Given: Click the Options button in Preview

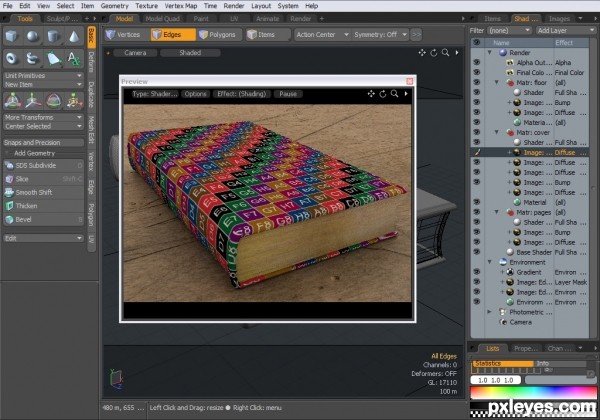Looking at the screenshot, I should [x=196, y=94].
